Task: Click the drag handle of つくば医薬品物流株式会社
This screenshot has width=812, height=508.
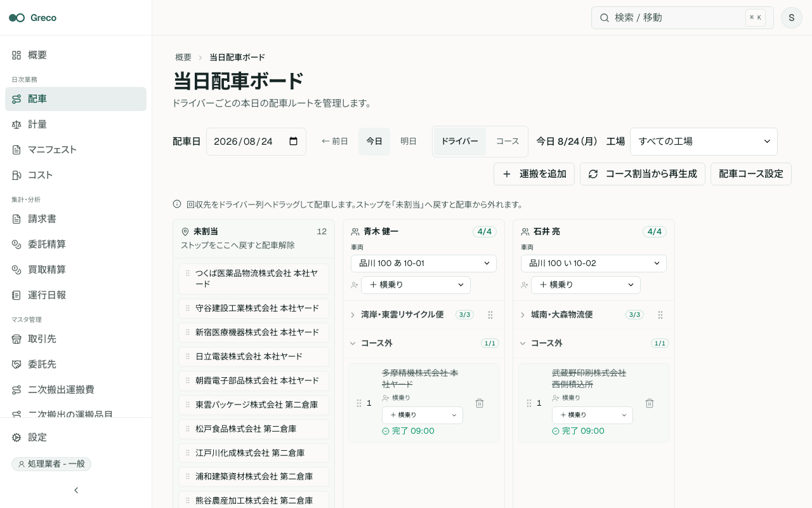Action: [x=188, y=273]
